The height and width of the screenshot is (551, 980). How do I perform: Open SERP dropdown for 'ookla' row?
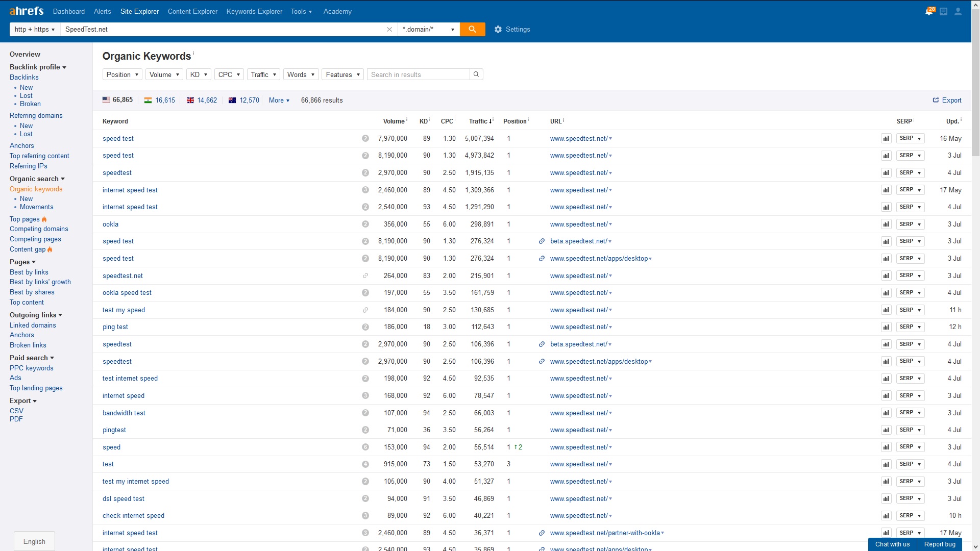pyautogui.click(x=911, y=224)
